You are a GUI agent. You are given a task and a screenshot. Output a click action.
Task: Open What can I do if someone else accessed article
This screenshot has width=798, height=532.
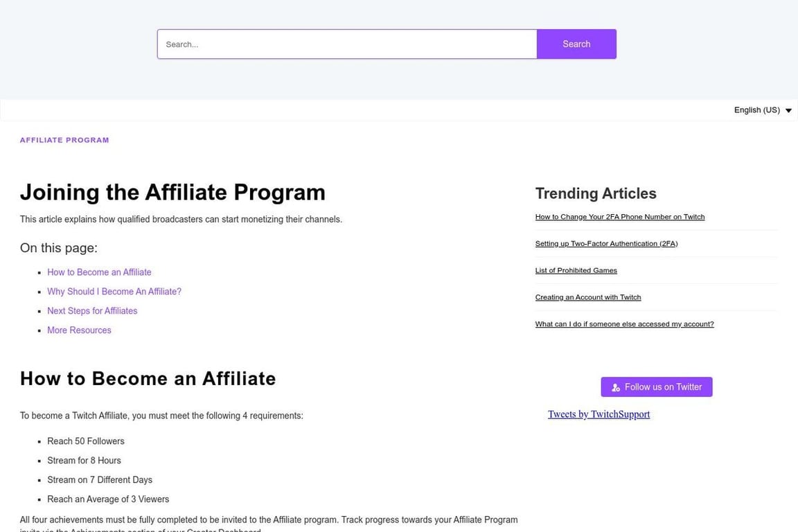tap(624, 324)
